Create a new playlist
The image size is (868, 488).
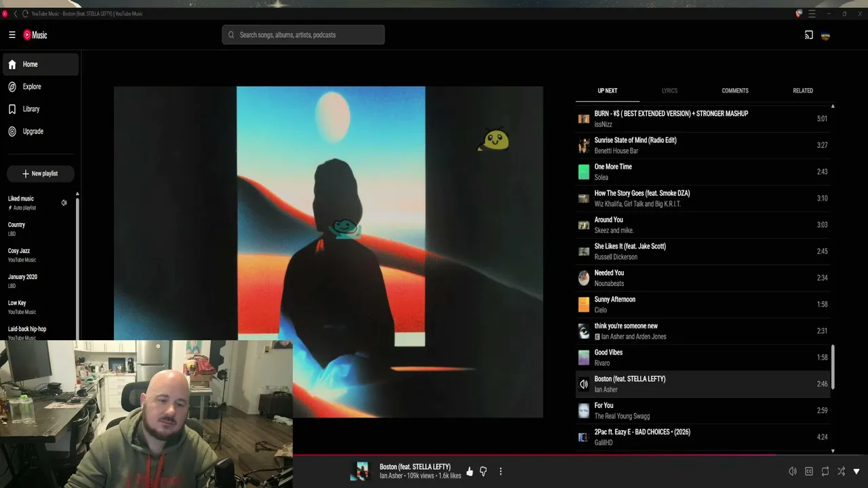(x=41, y=174)
